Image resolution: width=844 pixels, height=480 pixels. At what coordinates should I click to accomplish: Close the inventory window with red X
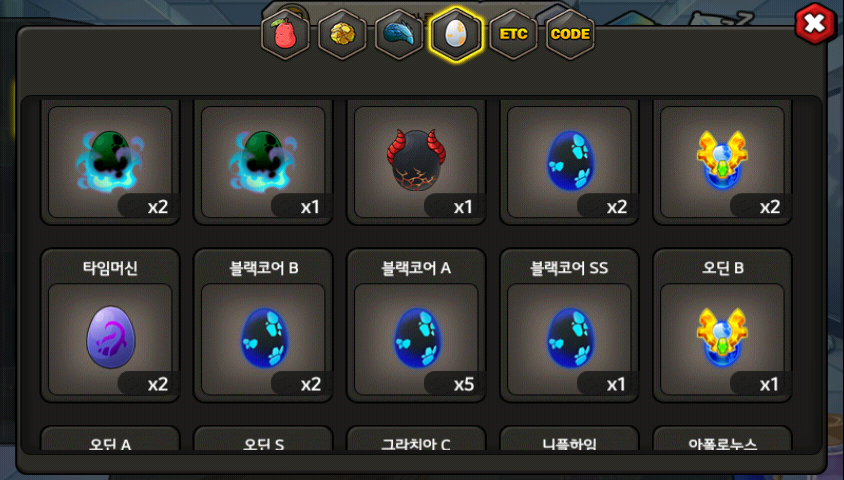tap(815, 24)
